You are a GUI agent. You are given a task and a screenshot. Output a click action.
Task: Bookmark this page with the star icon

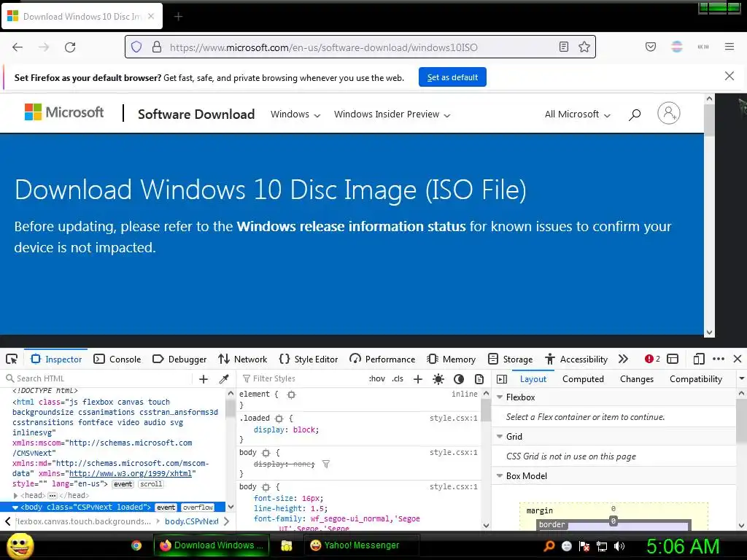pos(584,47)
